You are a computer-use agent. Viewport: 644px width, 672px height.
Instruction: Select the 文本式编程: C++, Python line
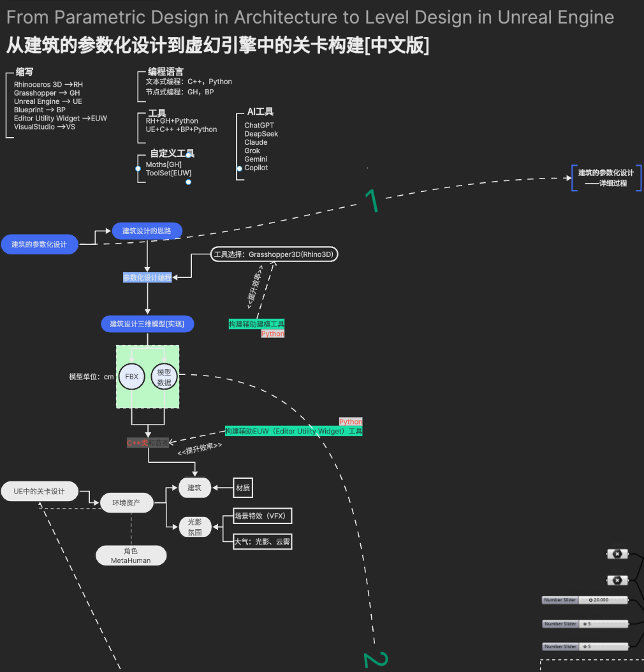pyautogui.click(x=189, y=82)
